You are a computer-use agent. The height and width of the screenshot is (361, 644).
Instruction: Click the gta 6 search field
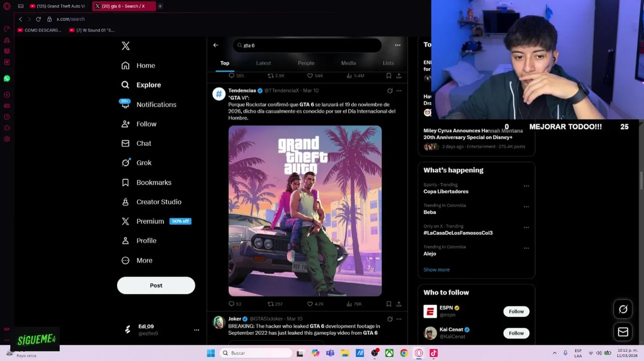pyautogui.click(x=307, y=45)
